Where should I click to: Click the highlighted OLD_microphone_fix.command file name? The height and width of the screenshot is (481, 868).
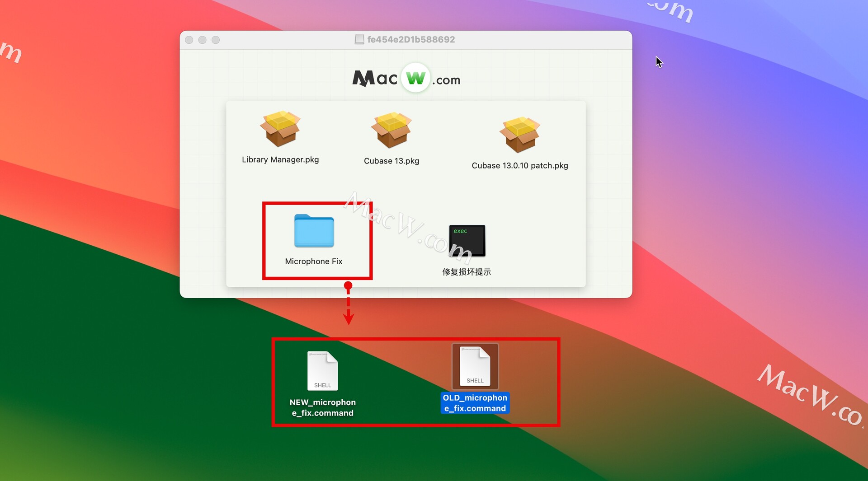475,403
